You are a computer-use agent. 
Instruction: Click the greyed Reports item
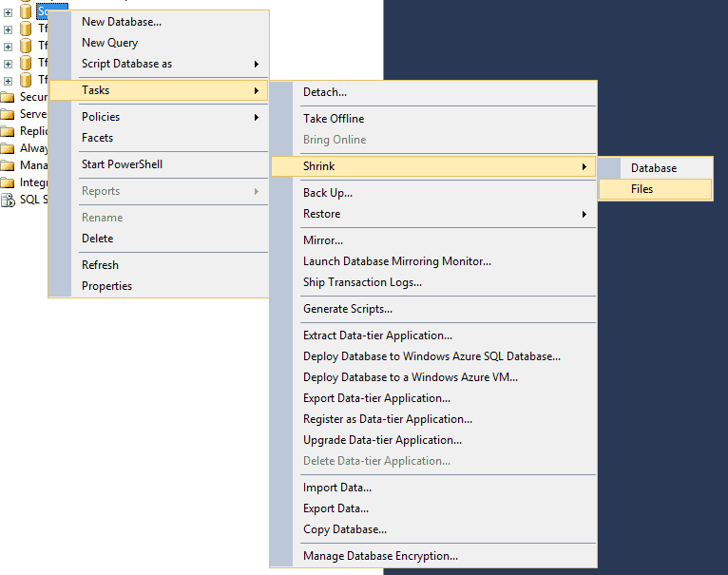point(159,191)
